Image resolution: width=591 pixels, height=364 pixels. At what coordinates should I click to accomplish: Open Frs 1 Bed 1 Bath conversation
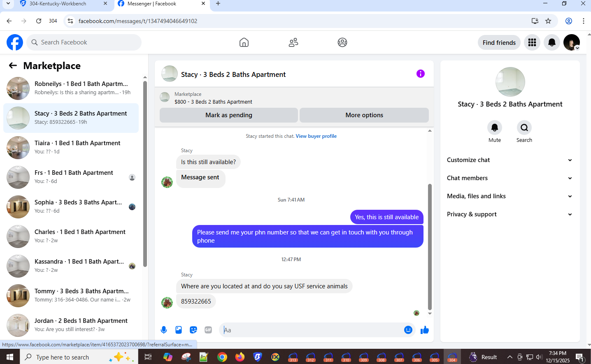[71, 177]
